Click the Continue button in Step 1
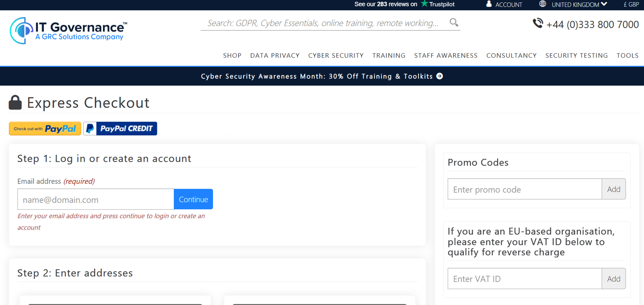The height and width of the screenshot is (305, 644). point(193,199)
